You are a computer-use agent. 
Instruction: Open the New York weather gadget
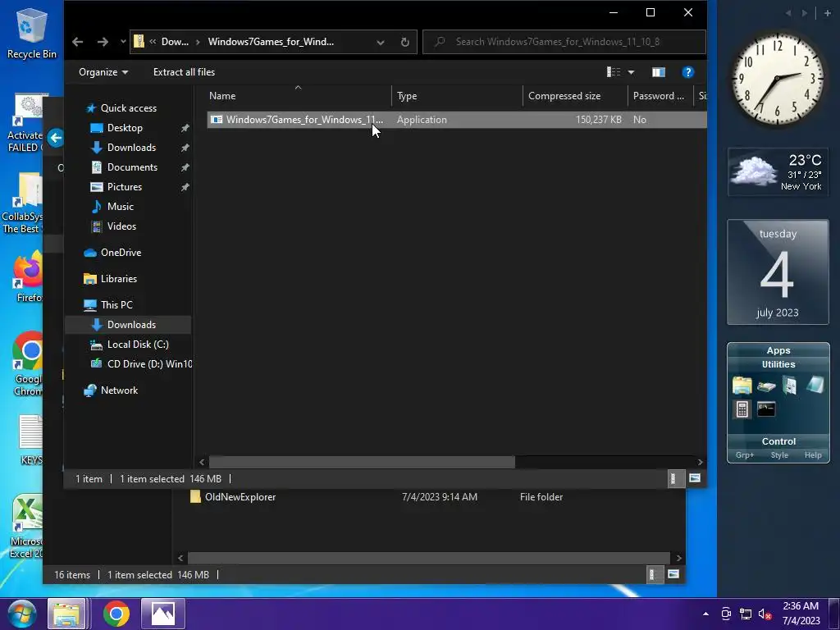click(778, 172)
